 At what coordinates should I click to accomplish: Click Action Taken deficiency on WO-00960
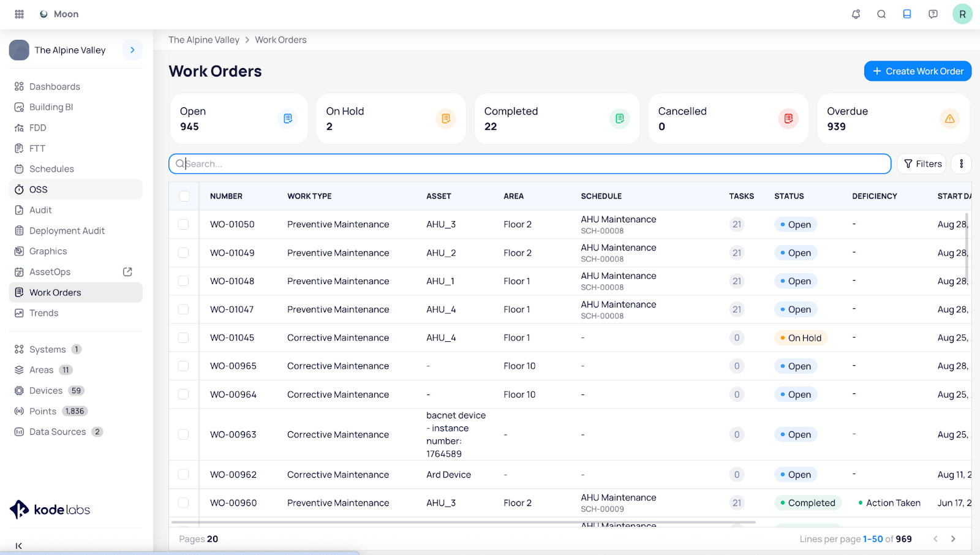pyautogui.click(x=889, y=503)
